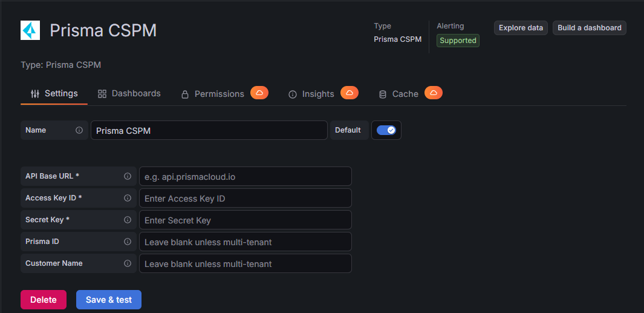Show info for Prisma ID
The image size is (644, 313).
(128, 242)
